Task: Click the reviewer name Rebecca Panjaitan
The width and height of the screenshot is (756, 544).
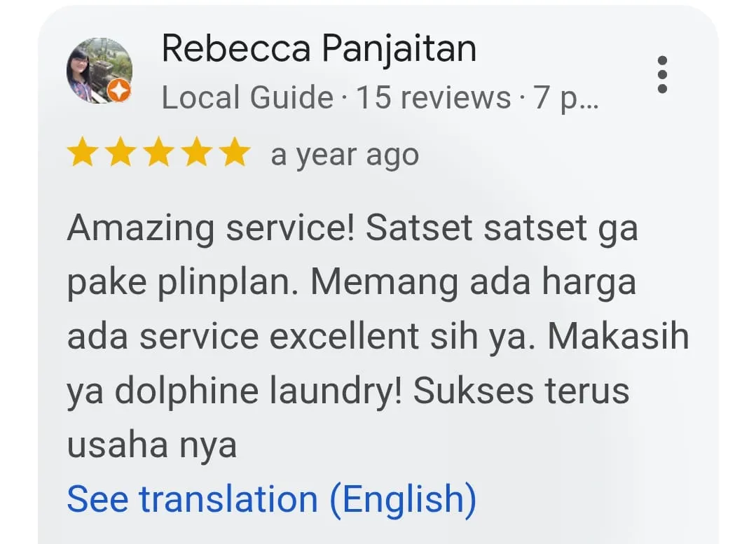Action: (x=319, y=49)
